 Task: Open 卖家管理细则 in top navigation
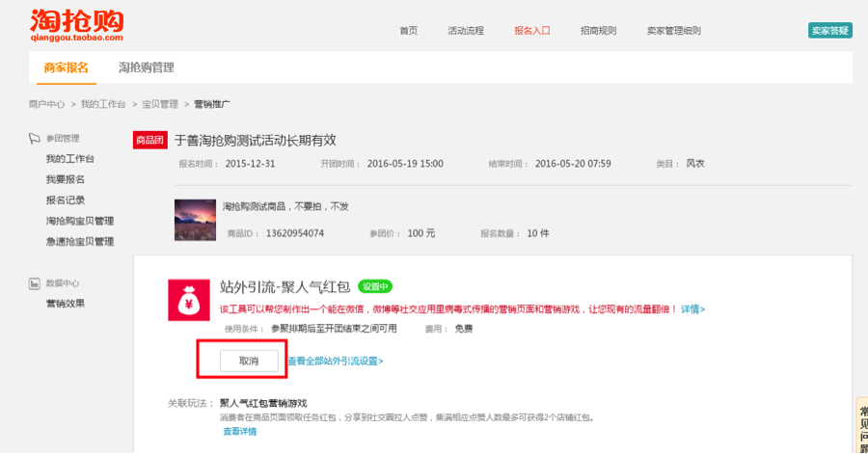674,31
